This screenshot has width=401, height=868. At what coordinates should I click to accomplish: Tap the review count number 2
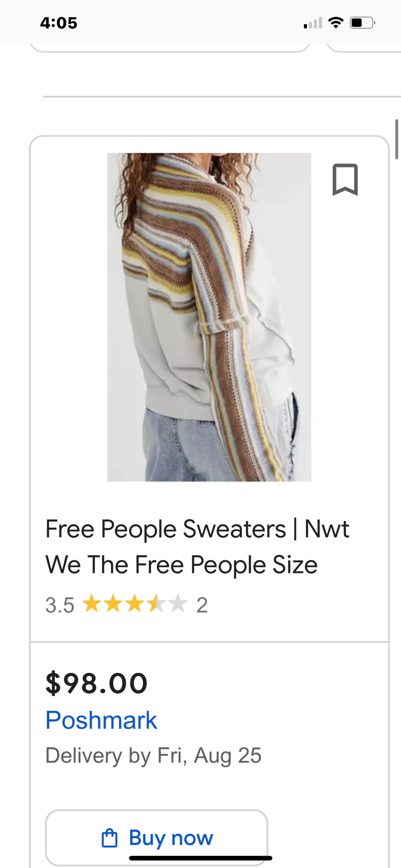pos(202,605)
